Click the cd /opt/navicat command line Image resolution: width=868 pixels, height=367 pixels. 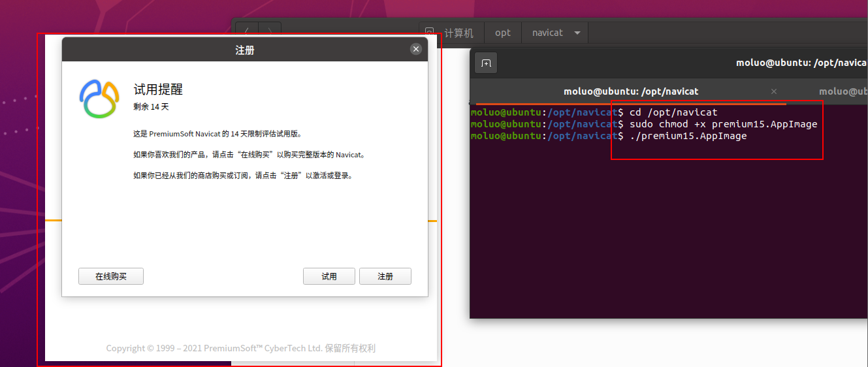click(x=673, y=112)
